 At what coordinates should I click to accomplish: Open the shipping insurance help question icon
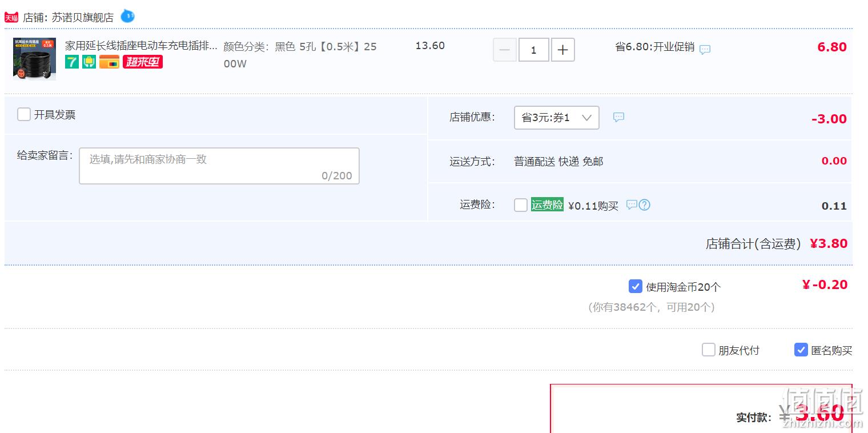[x=645, y=205]
